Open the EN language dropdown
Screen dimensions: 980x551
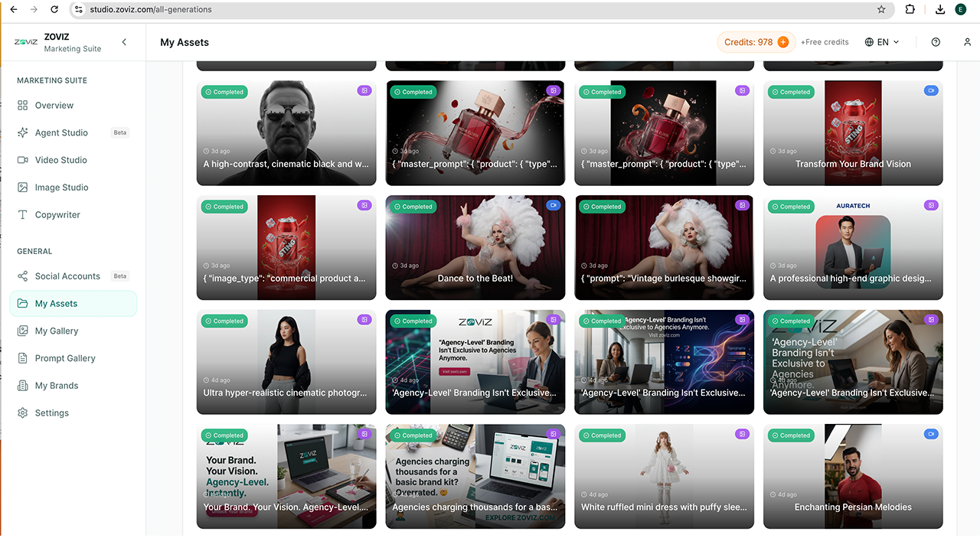click(882, 42)
